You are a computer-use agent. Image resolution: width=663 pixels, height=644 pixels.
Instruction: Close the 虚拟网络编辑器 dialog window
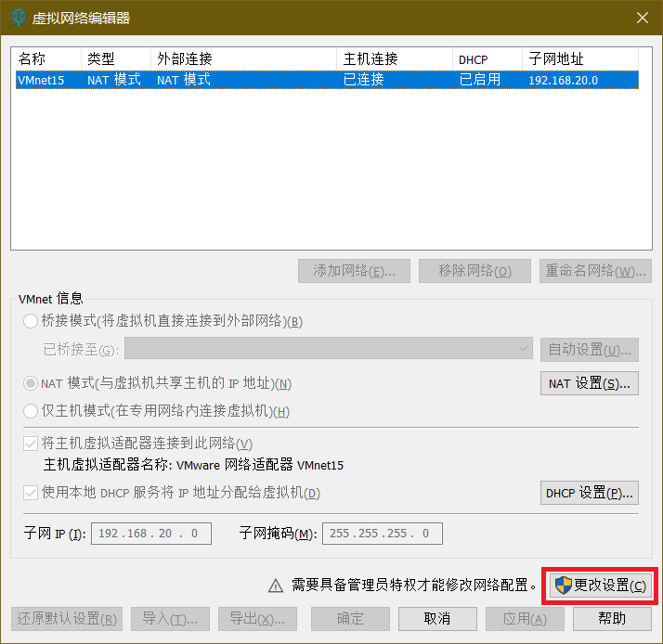tap(642, 18)
